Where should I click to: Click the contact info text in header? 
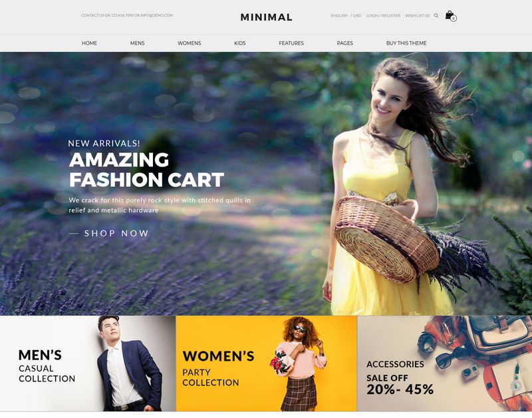coord(127,15)
